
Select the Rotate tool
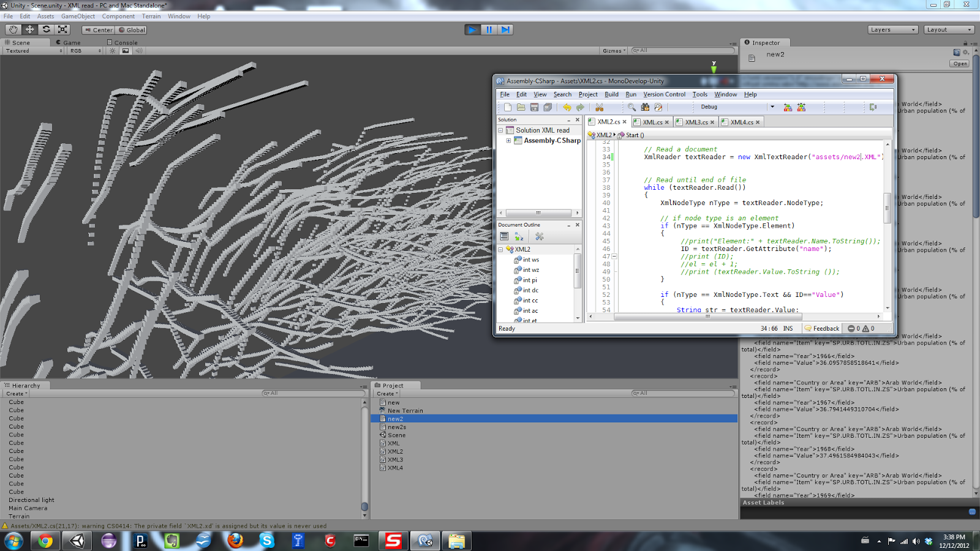[47, 29]
